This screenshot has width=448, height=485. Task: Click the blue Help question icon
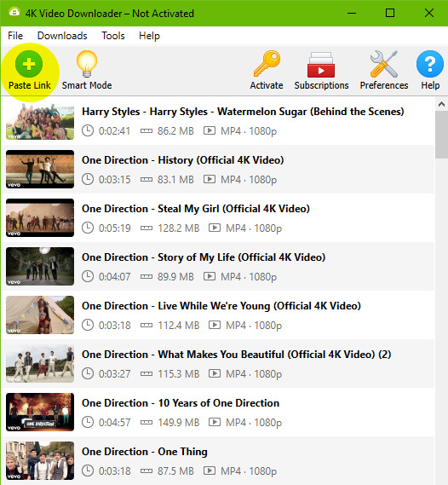(x=430, y=64)
